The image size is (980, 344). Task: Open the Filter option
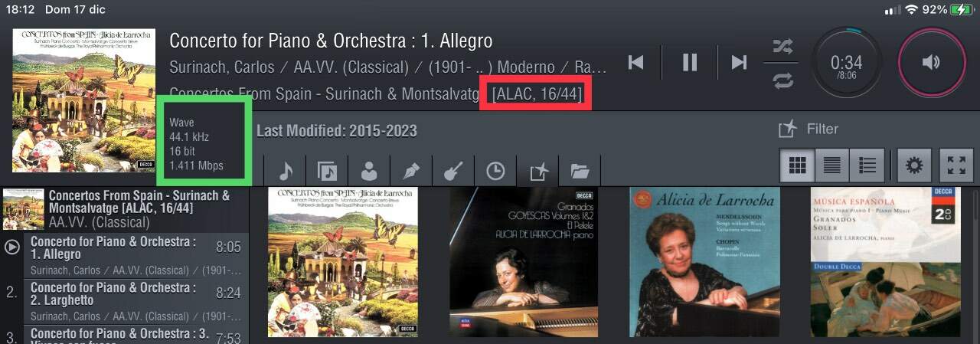coord(808,129)
